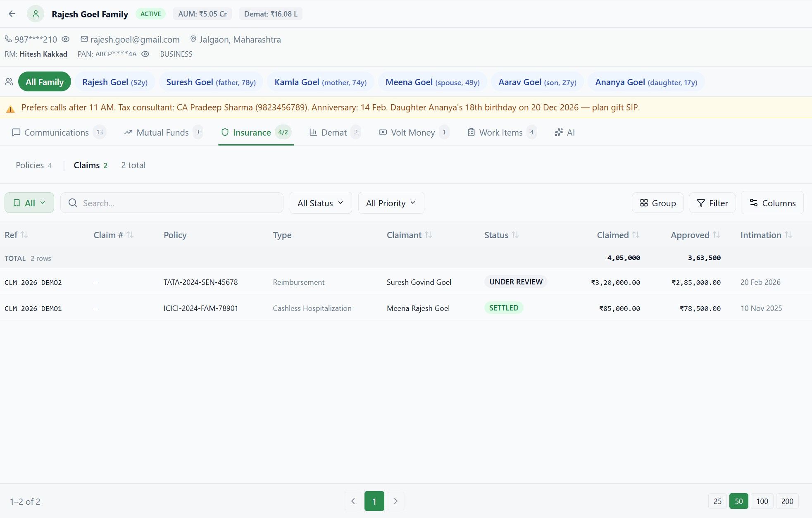The image size is (812, 518).
Task: Open the All Priority dropdown
Action: pyautogui.click(x=391, y=203)
